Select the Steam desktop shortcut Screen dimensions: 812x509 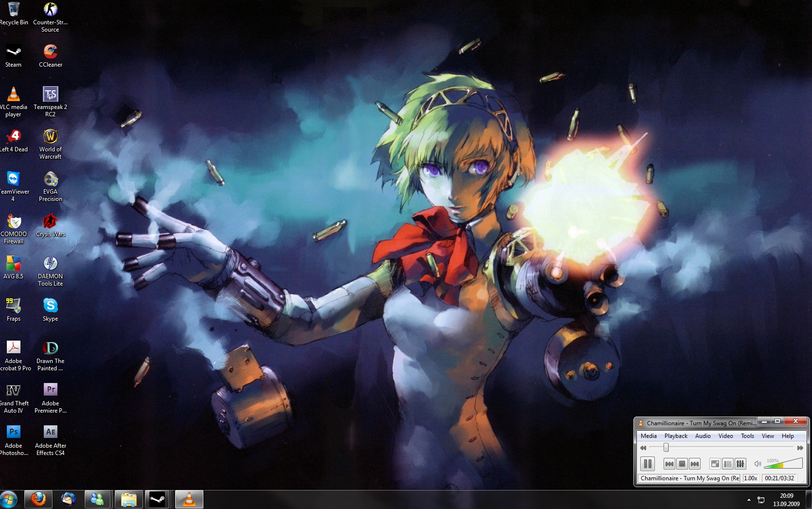(x=13, y=56)
